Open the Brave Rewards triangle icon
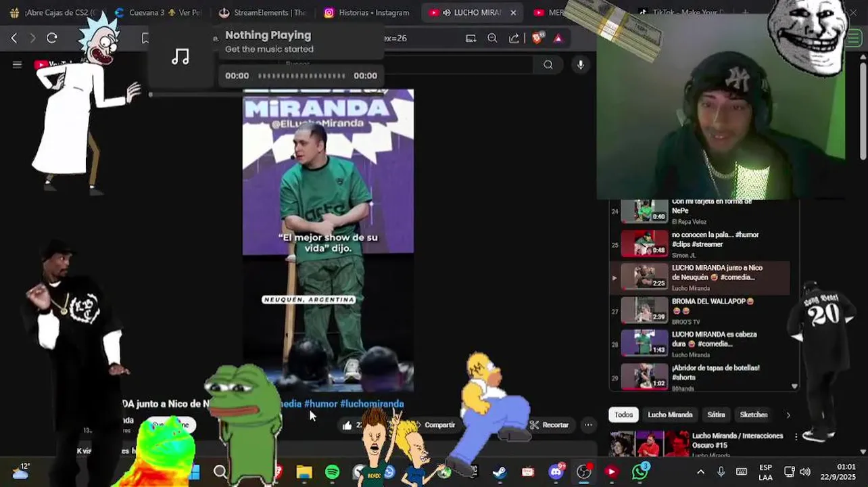 (x=558, y=39)
